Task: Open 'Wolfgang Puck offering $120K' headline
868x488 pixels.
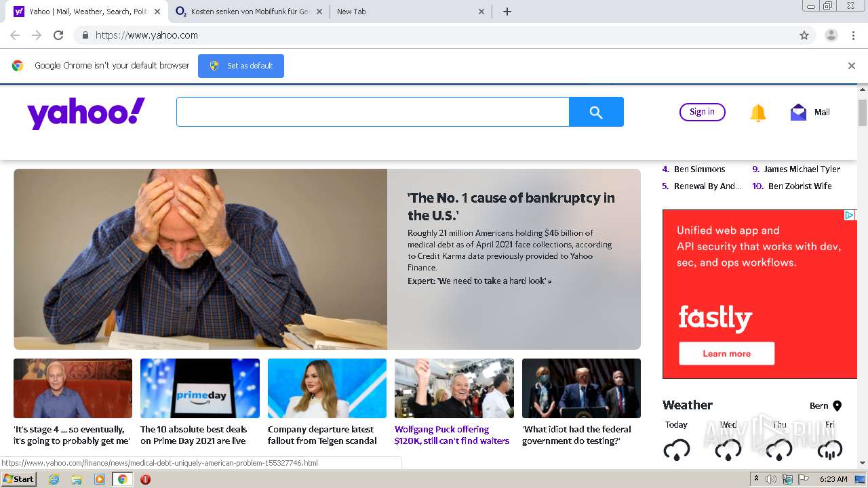Action: click(452, 435)
